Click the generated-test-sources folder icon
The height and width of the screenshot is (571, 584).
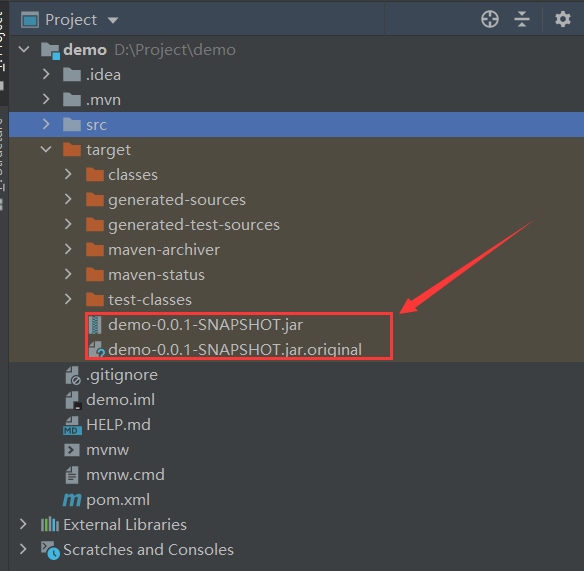pyautogui.click(x=95, y=224)
